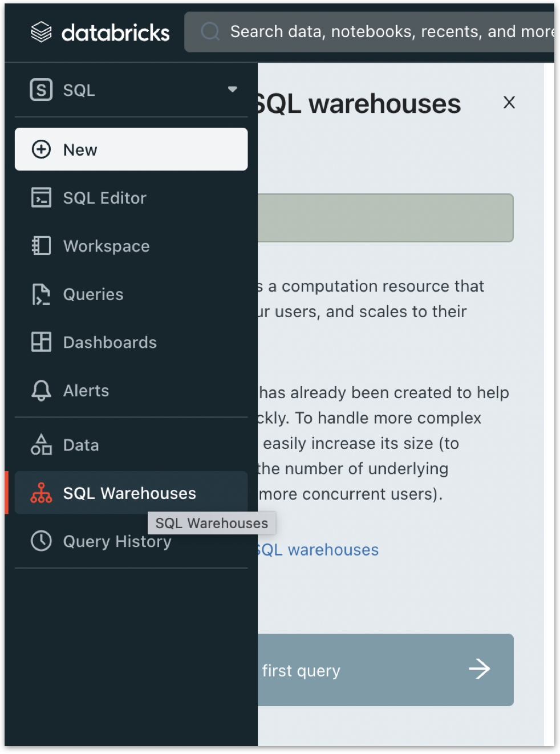This screenshot has height=754, width=560.
Task: Focus the search data and notebooks field
Action: pyautogui.click(x=388, y=31)
